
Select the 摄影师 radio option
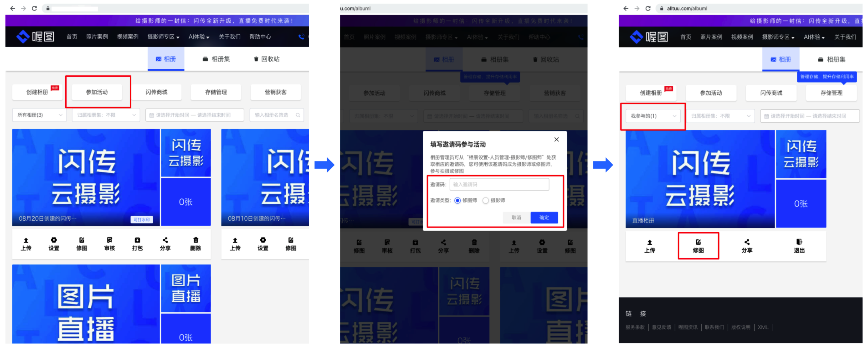(485, 201)
